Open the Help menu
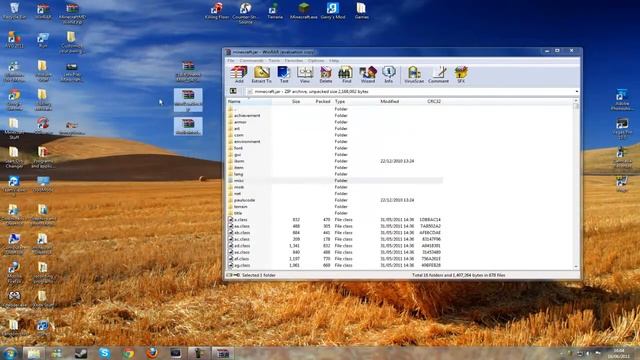 coord(334,60)
